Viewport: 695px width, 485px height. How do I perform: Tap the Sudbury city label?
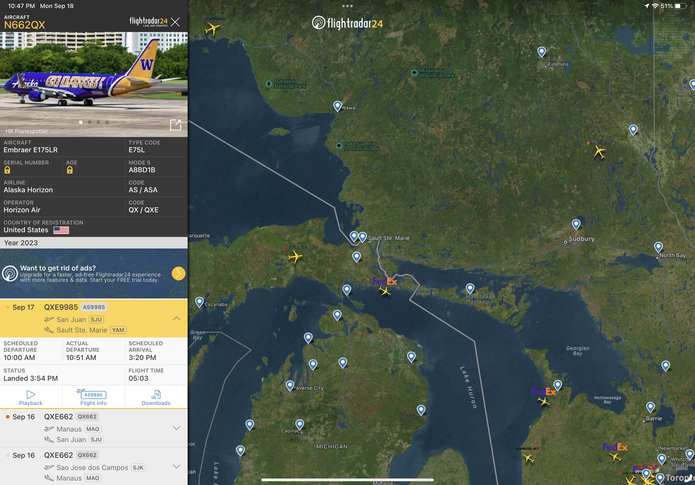pyautogui.click(x=581, y=239)
